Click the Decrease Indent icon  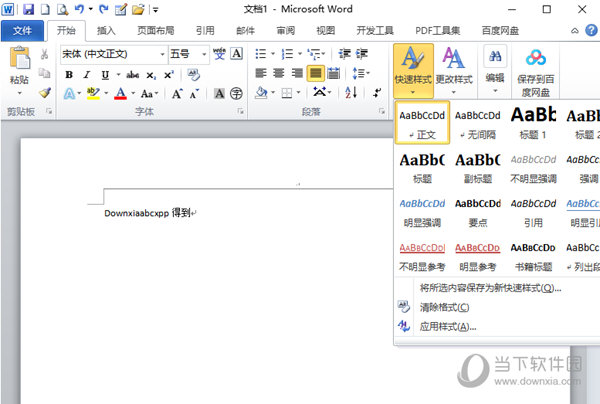344,54
